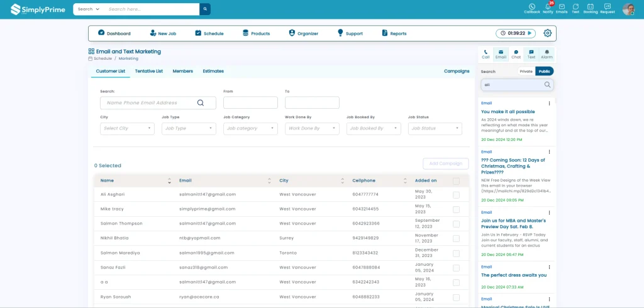Tick the checkbox for Salman Marediya
Viewport: 644px width, 308px height.
click(456, 253)
